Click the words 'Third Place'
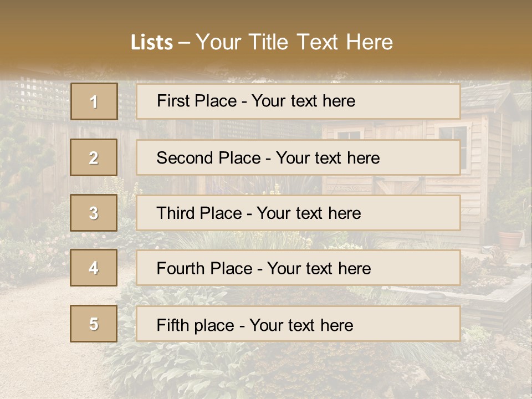The image size is (532, 399). (199, 213)
